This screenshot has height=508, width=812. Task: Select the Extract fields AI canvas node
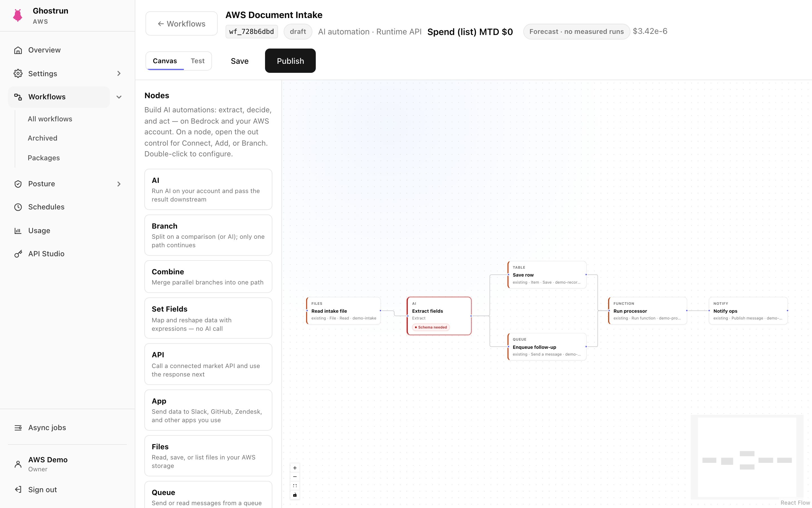point(439,316)
